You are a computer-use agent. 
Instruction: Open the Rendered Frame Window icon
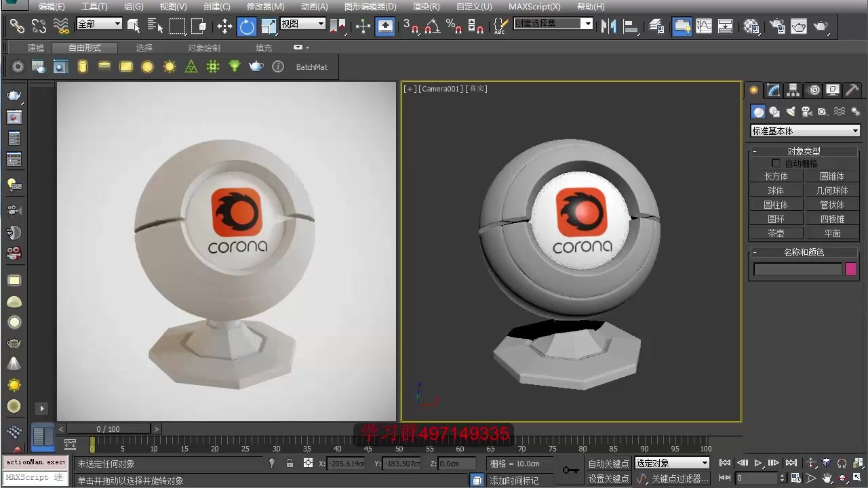coord(799,26)
